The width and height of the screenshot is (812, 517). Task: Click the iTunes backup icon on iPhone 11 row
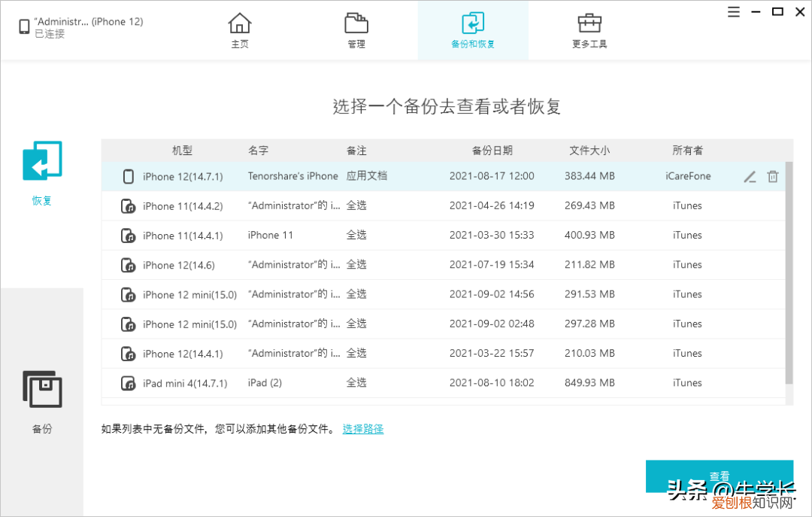pos(128,205)
